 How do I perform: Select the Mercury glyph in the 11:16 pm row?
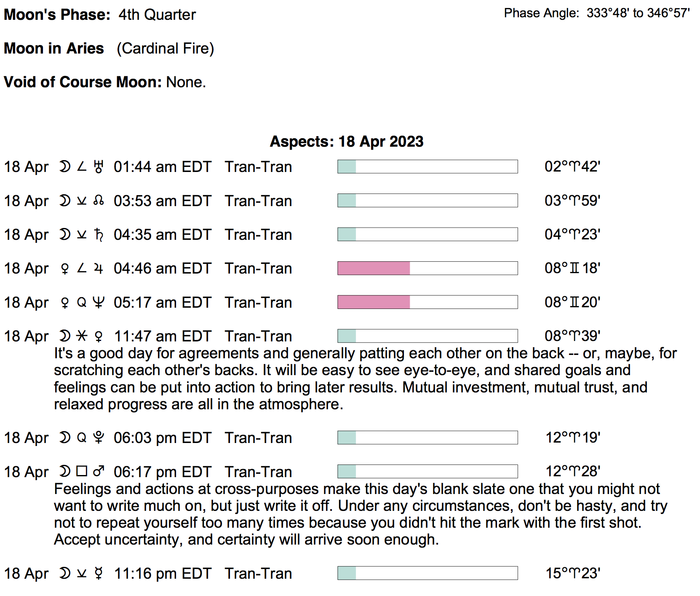pyautogui.click(x=99, y=574)
